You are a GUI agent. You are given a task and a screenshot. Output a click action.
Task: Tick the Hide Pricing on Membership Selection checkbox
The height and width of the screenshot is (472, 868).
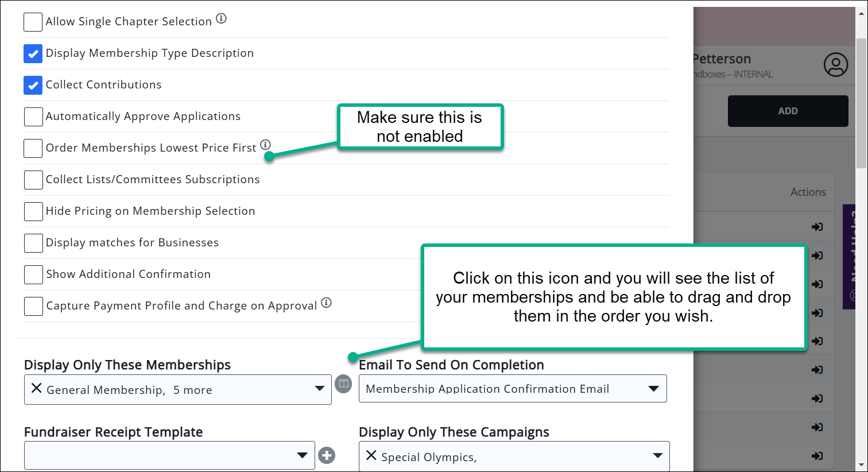(x=33, y=211)
